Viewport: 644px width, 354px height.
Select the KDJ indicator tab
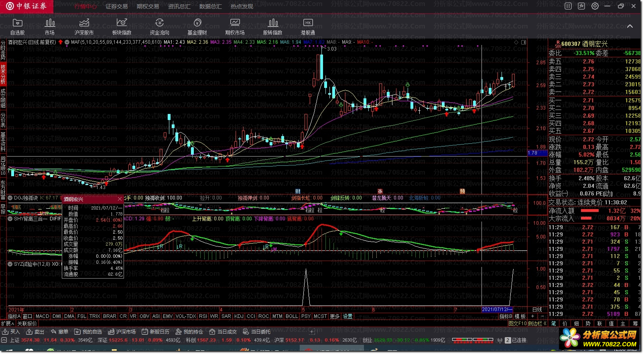[239, 316]
